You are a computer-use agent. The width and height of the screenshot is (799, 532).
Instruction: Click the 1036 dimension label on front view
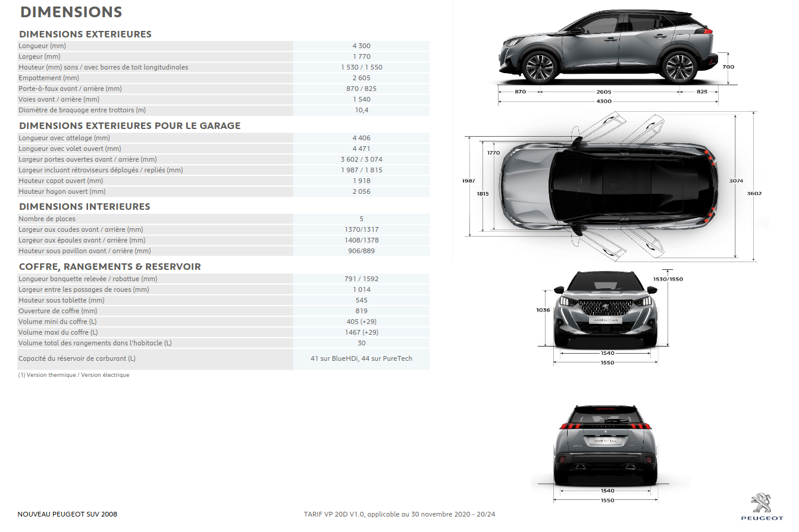click(543, 310)
